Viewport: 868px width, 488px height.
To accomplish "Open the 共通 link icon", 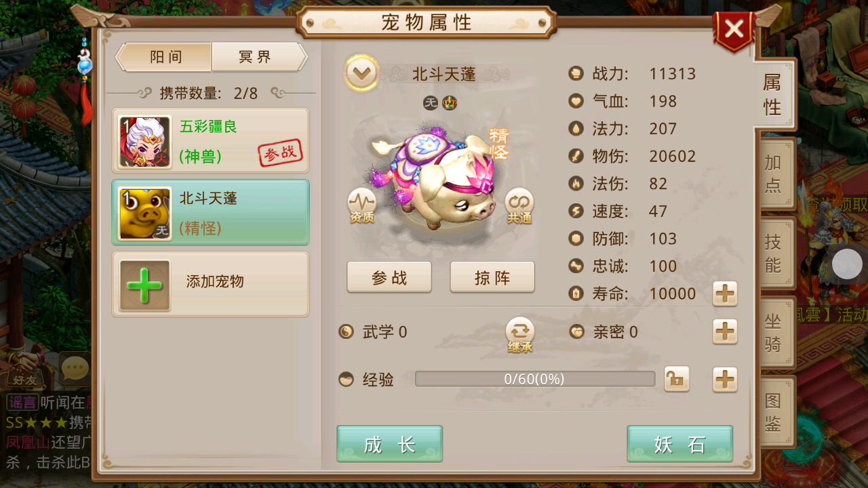I will click(x=519, y=205).
